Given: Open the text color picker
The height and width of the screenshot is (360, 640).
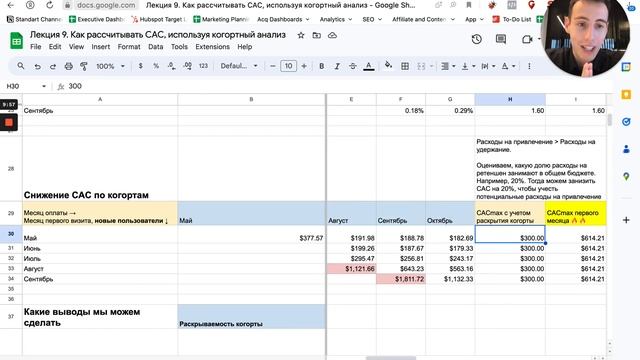Looking at the screenshot, I should pos(369,66).
